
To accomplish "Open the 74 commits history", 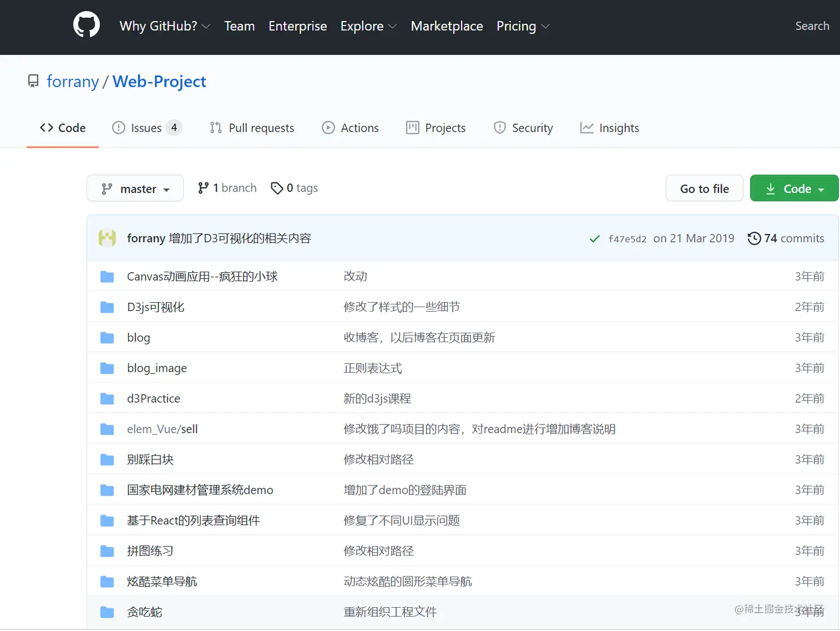I will point(786,238).
